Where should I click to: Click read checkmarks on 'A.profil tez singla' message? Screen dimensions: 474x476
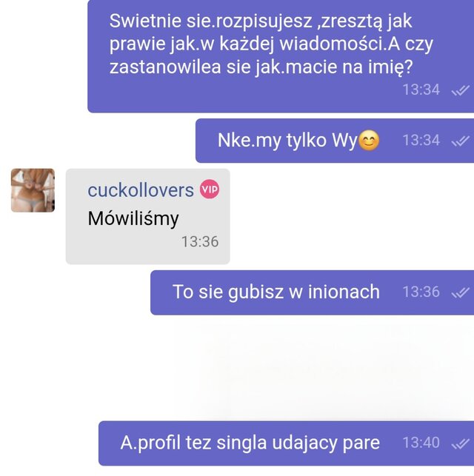461,443
